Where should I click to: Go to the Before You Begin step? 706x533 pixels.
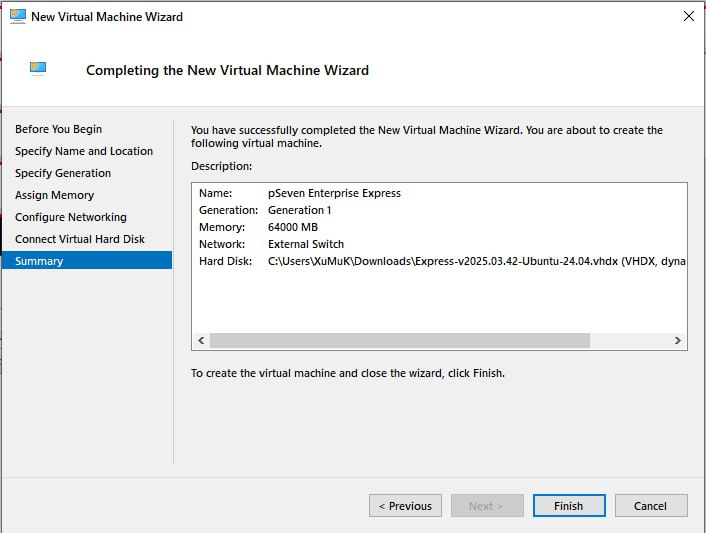coord(58,129)
